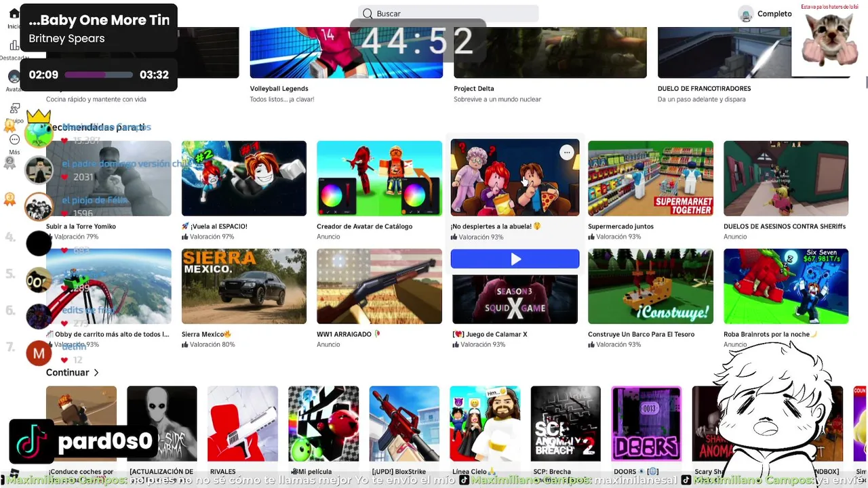Open the ¡Vuela al ESPACIO! thumbnail
868x488 pixels.
pos(244,178)
